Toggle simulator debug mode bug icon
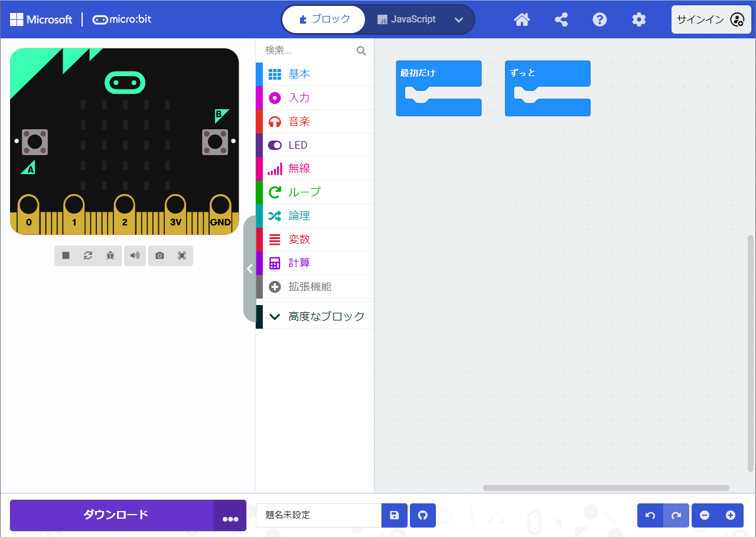This screenshot has height=537, width=756. tap(110, 256)
